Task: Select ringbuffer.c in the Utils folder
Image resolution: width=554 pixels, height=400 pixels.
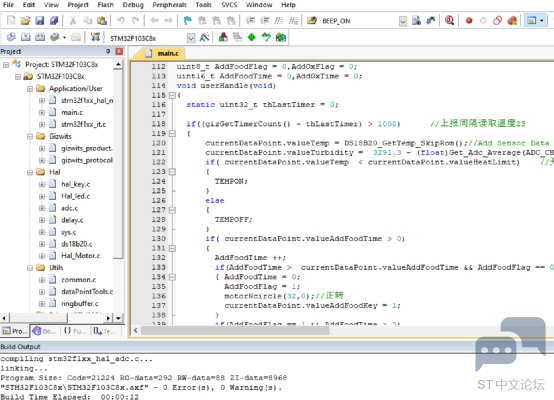Action: point(80,304)
